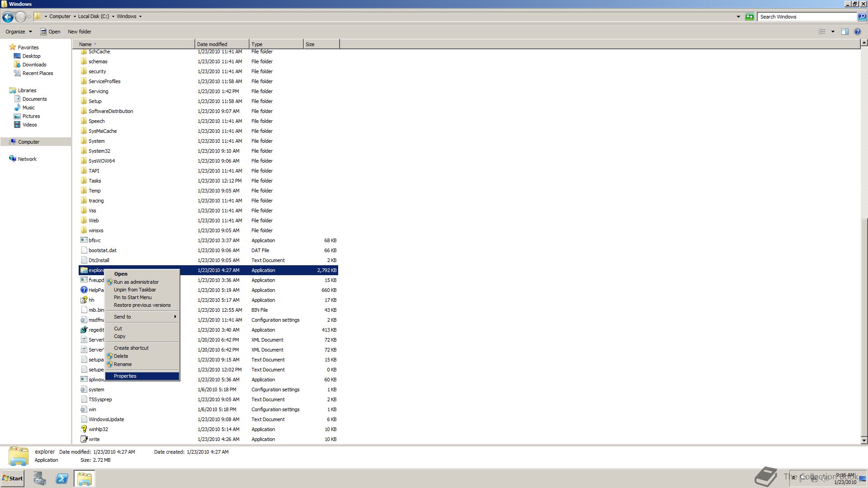Choose Delete in the context menu

click(x=142, y=356)
